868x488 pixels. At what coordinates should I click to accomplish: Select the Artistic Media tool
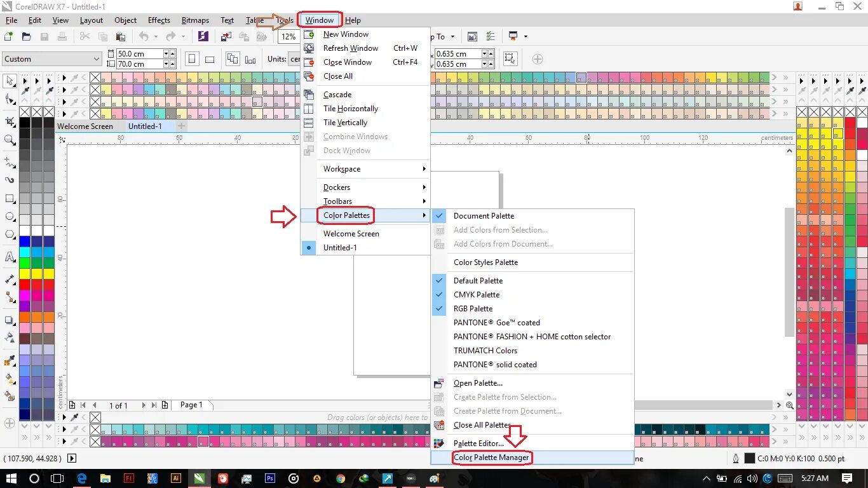point(10,180)
